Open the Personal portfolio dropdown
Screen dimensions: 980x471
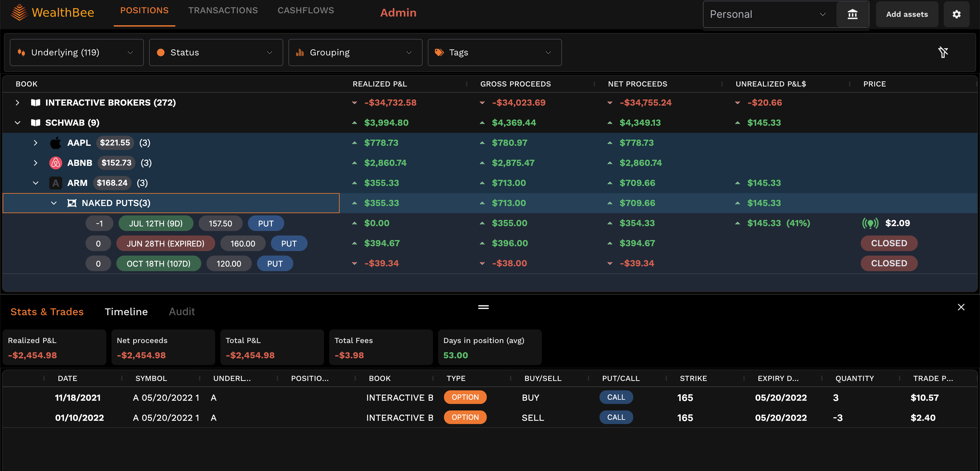click(x=769, y=14)
